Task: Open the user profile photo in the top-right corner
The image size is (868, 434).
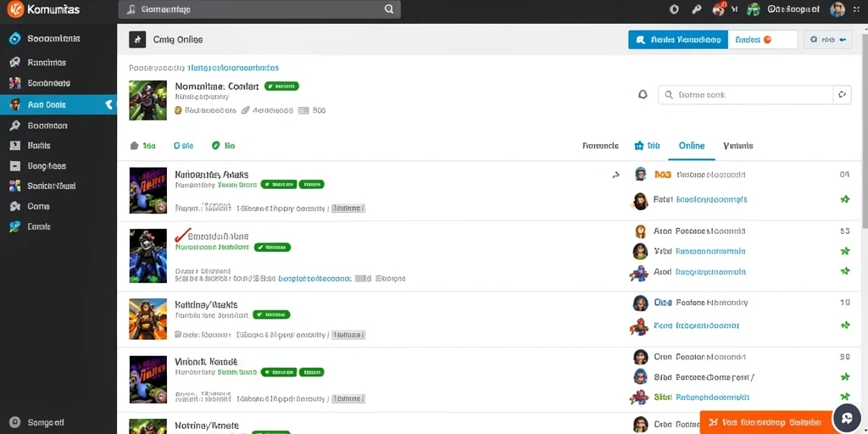Action: [x=837, y=8]
